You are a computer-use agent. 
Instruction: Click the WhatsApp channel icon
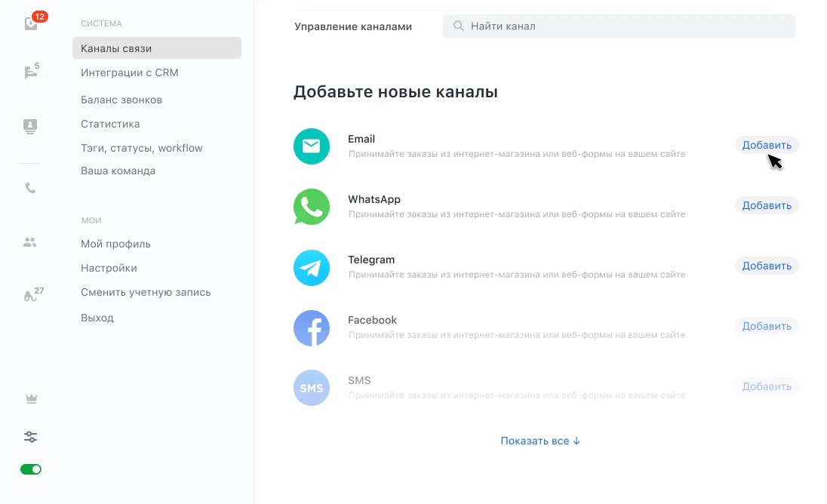point(311,207)
